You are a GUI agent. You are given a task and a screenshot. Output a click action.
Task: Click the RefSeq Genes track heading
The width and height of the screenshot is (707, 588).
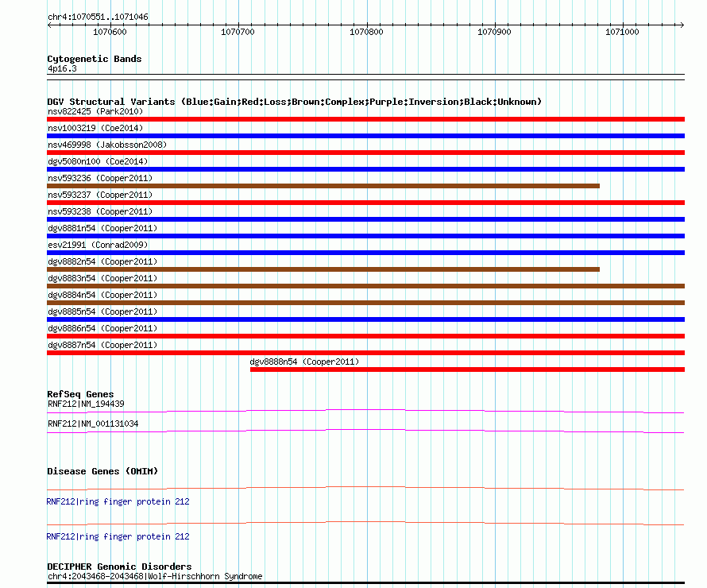[x=80, y=394]
